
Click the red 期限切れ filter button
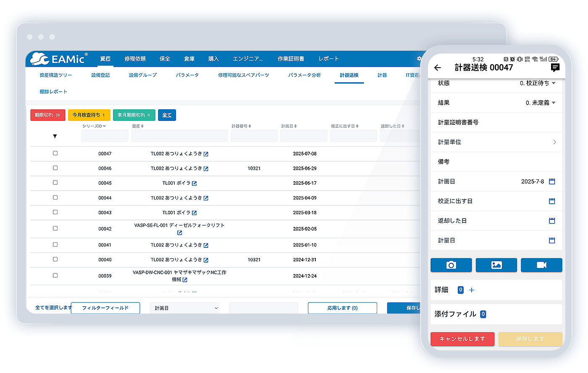(47, 115)
